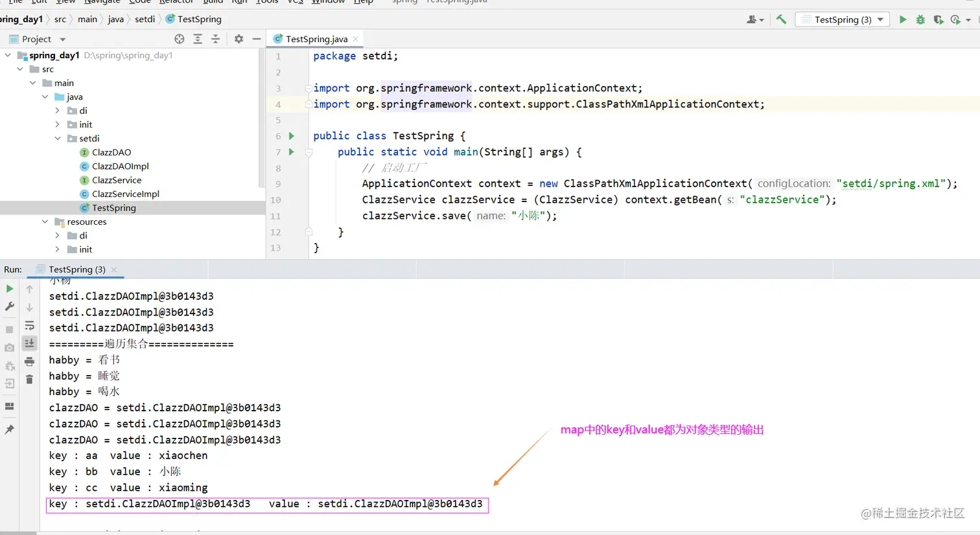This screenshot has height=535, width=980.
Task: Expand the init package under java
Action: click(x=58, y=124)
